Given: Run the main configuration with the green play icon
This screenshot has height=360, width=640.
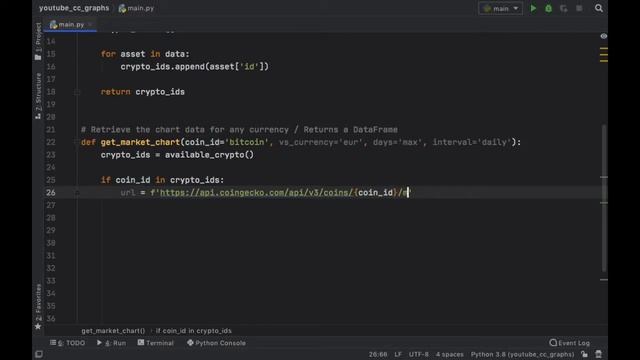Looking at the screenshot, I should [533, 8].
